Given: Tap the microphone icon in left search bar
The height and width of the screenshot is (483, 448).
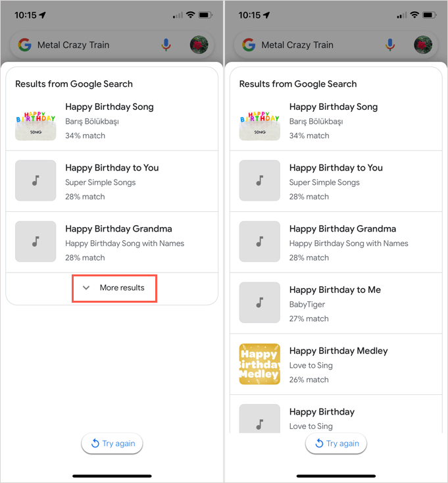Looking at the screenshot, I should (166, 45).
